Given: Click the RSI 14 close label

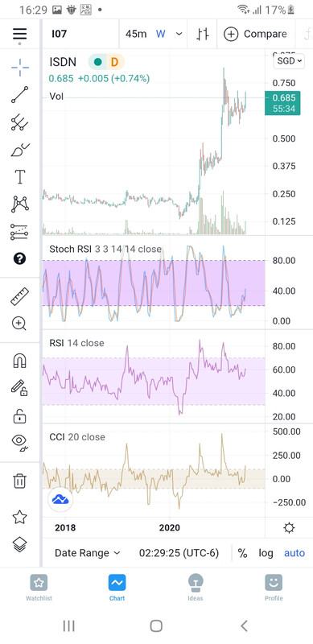Looking at the screenshot, I should click(x=76, y=343).
